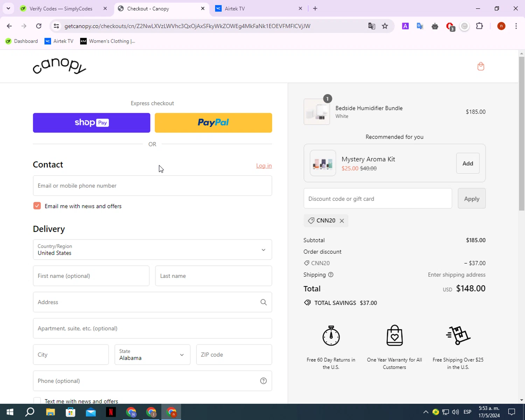Uncheck Email me with news and offers
The height and width of the screenshot is (420, 525).
(37, 206)
